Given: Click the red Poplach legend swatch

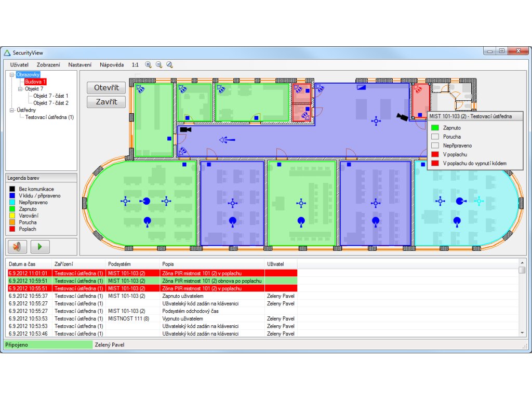Looking at the screenshot, I should click(x=12, y=229).
